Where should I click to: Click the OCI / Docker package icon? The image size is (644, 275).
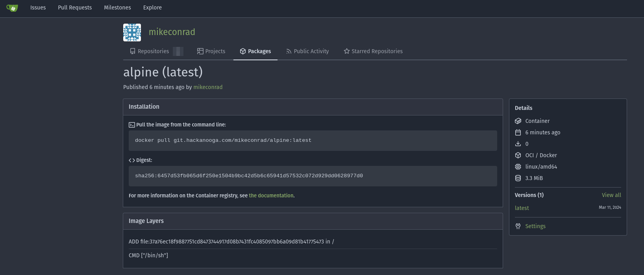coord(518,155)
